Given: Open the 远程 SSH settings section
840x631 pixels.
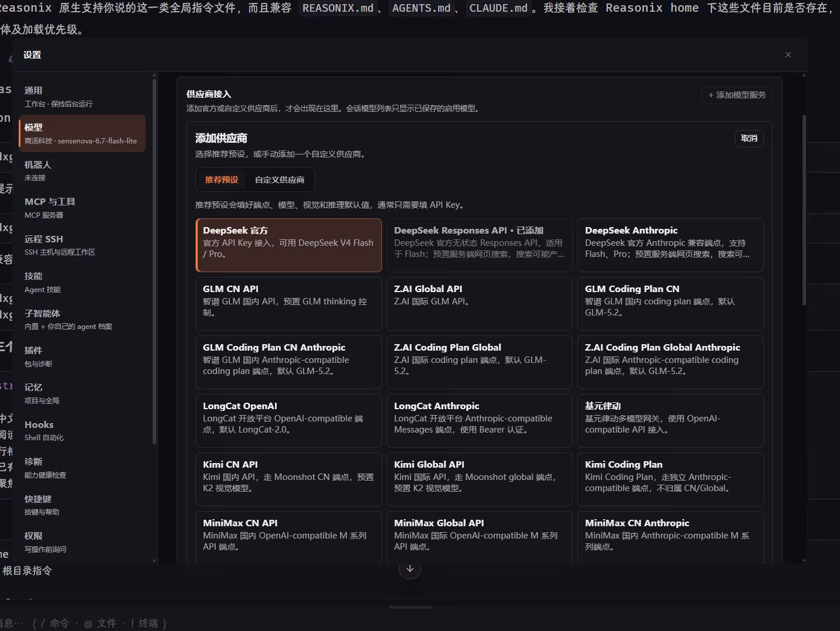Looking at the screenshot, I should [82, 245].
